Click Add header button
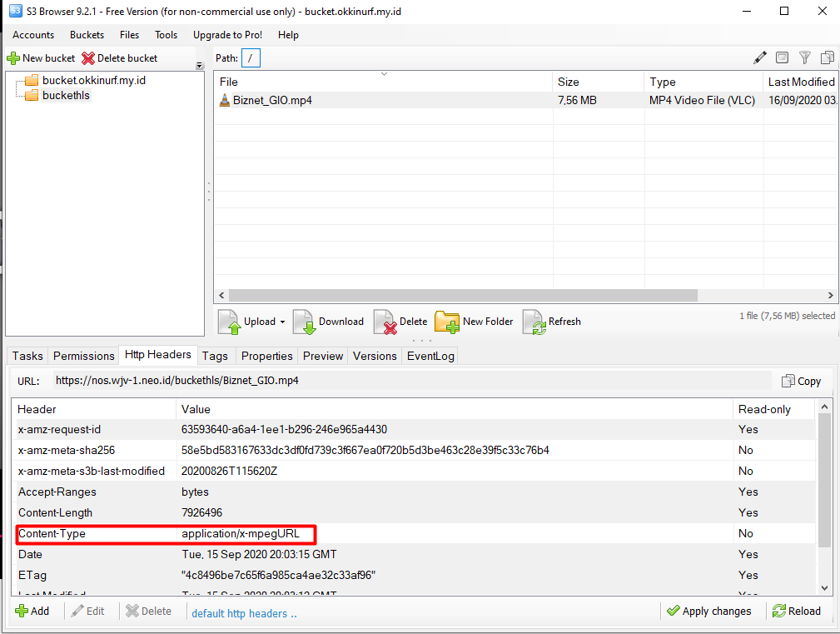The height and width of the screenshot is (634, 840). (x=32, y=611)
